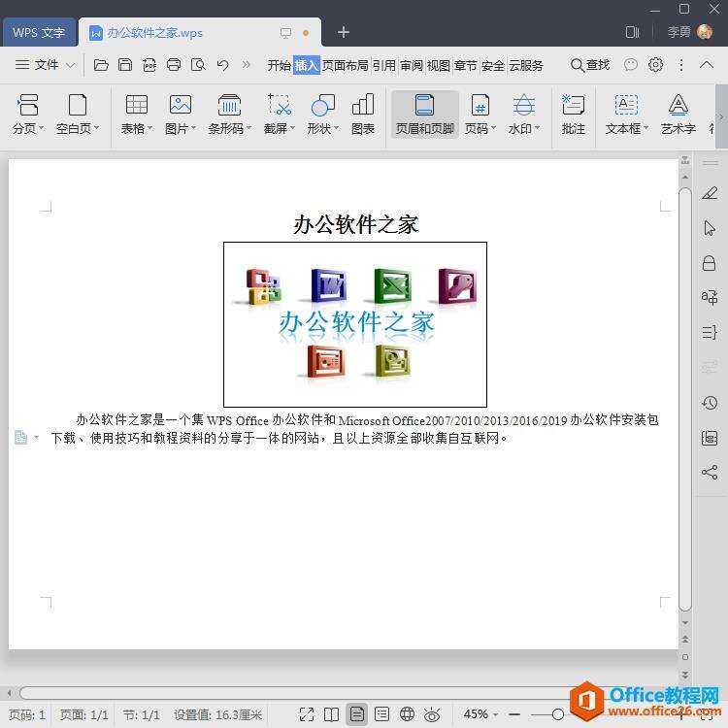Toggle page layout view in status bar
Image resolution: width=728 pixels, height=728 pixels.
point(356,714)
